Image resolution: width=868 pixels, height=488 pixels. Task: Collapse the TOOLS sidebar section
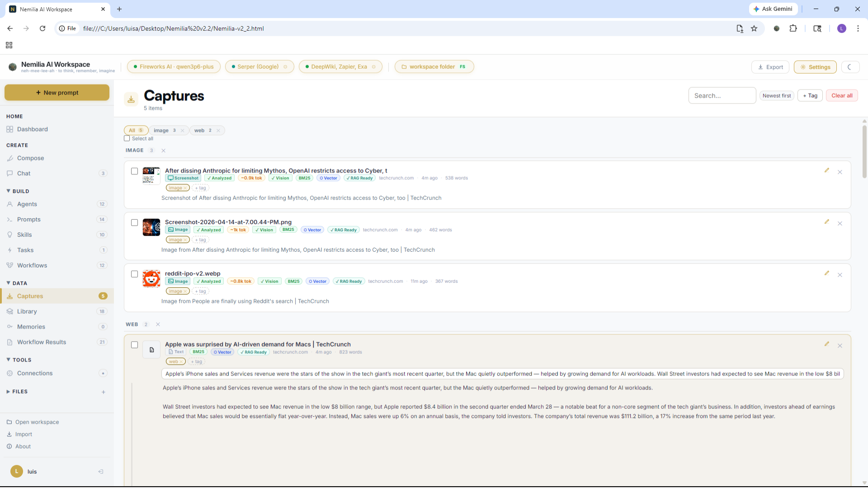tap(19, 360)
